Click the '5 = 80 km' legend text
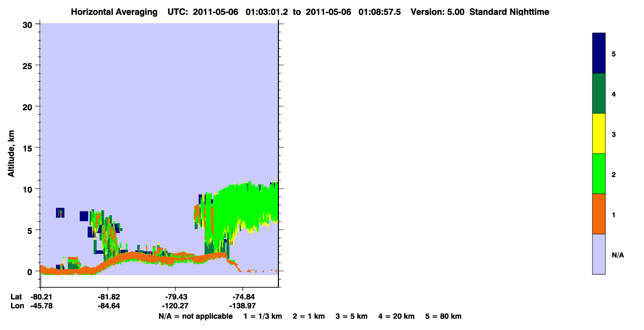The width and height of the screenshot is (644, 330). (443, 316)
